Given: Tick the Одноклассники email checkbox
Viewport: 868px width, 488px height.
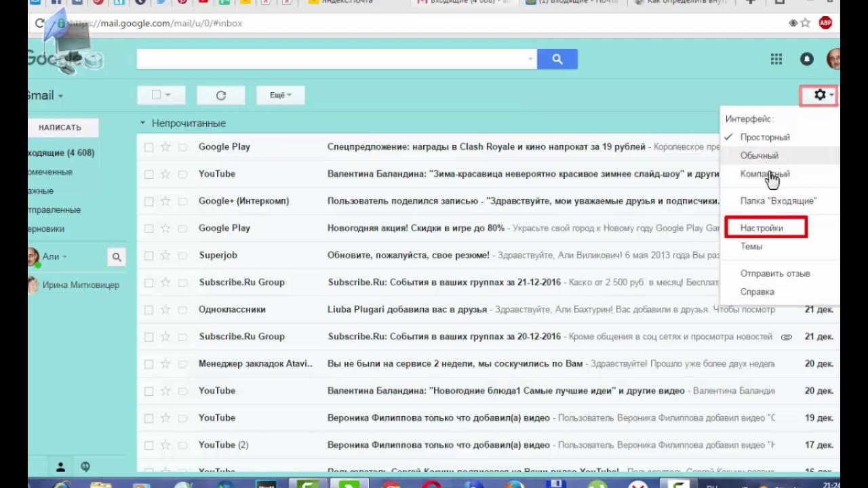Looking at the screenshot, I should [x=149, y=310].
